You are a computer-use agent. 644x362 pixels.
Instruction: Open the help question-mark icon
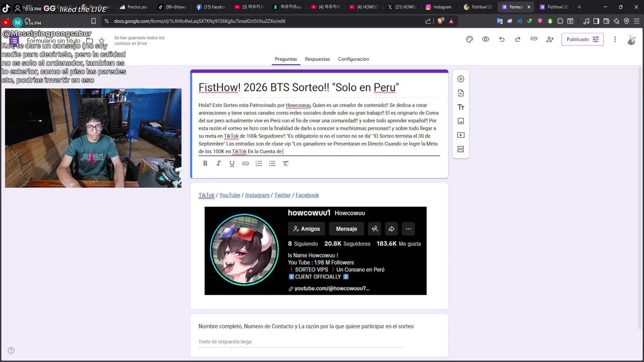click(11, 350)
